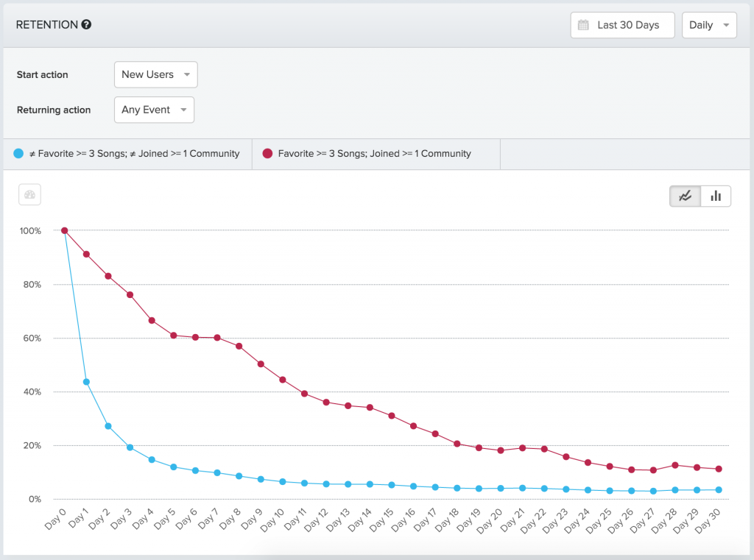Toggle the red Favorite >= 3 Songs legend dot
Screen dimensions: 754x560
[268, 153]
